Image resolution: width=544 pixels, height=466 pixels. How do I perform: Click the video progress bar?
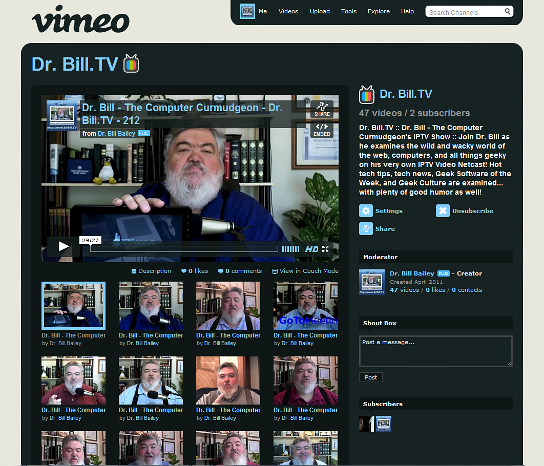(184, 249)
